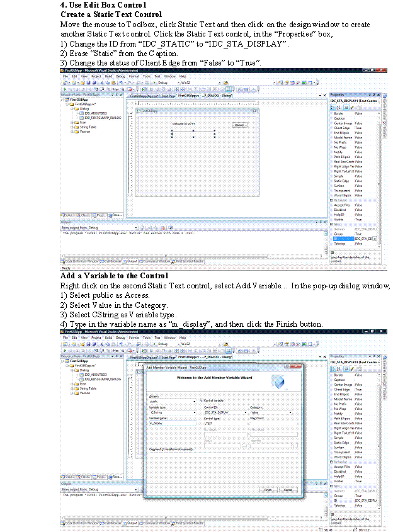The height and width of the screenshot is (532, 393).
Task: Open Code Definition Window tab in first screenshot
Action: pyautogui.click(x=80, y=261)
